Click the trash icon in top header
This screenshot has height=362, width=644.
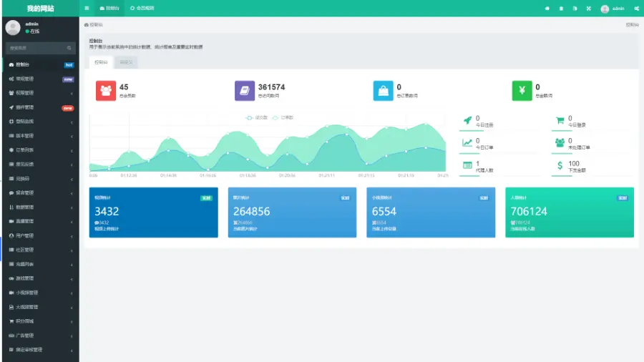pos(561,9)
